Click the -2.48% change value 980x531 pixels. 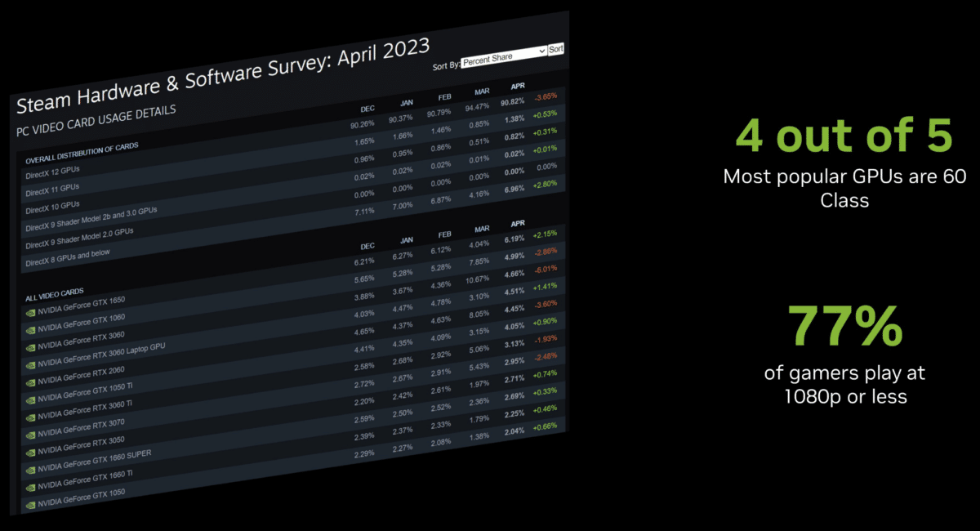[546, 355]
